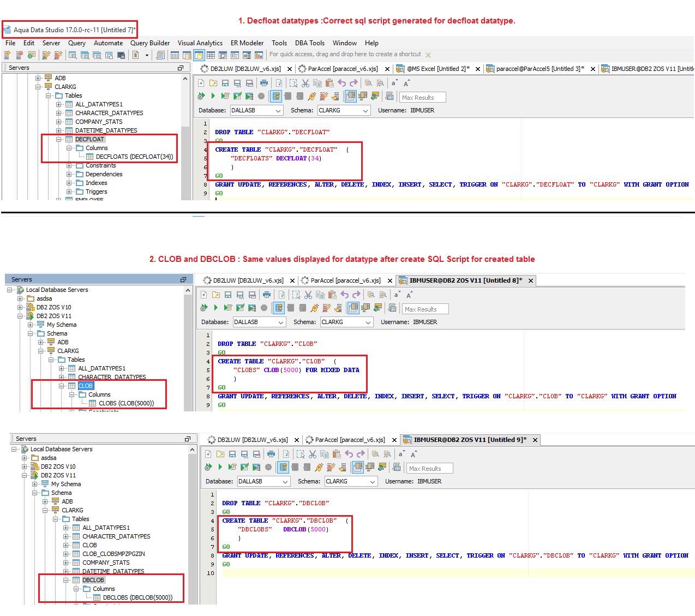
Task: Click New script icon in DECFLOAT editor toolbar
Action: (x=201, y=83)
